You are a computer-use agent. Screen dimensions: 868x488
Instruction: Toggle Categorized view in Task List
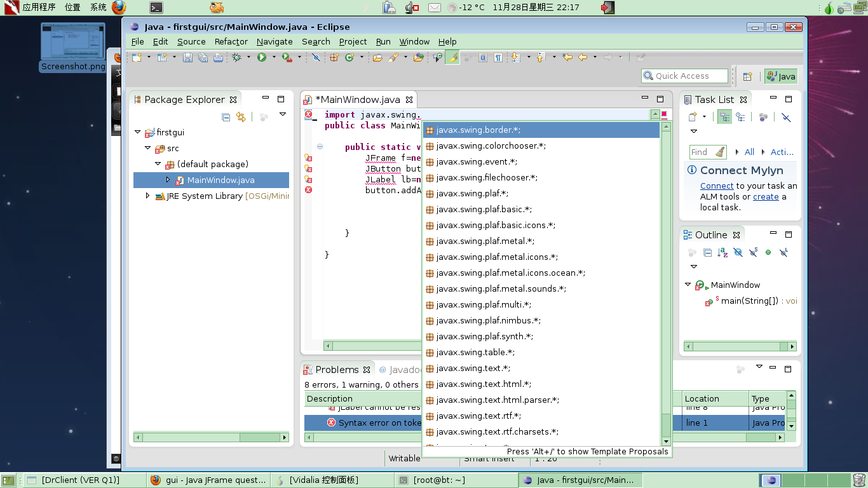[x=724, y=117]
